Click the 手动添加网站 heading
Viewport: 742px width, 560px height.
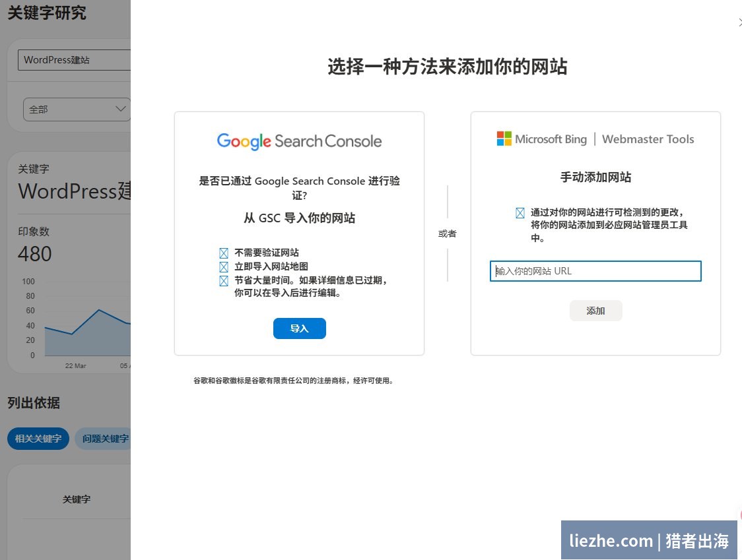[595, 177]
